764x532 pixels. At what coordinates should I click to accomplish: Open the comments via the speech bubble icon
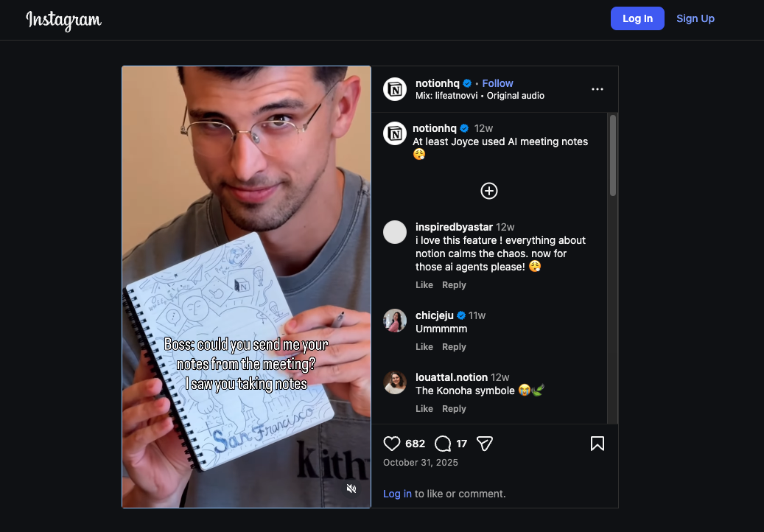click(x=444, y=444)
